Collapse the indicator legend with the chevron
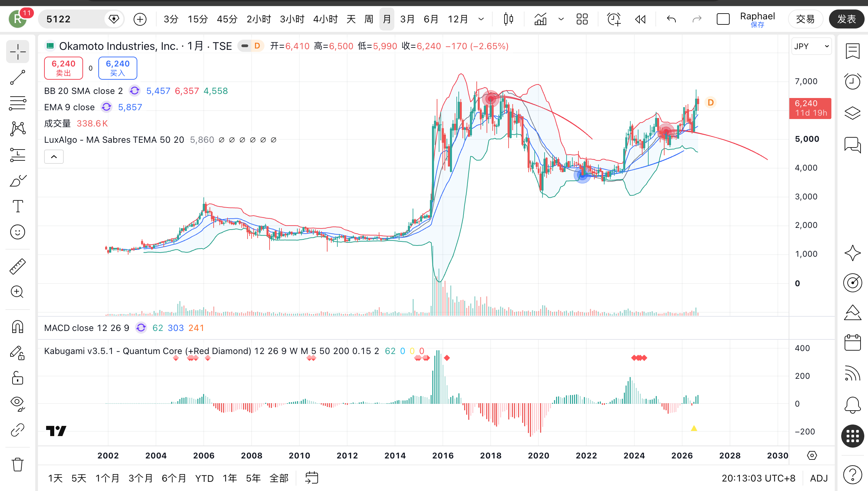The height and width of the screenshot is (491, 868). [54, 157]
